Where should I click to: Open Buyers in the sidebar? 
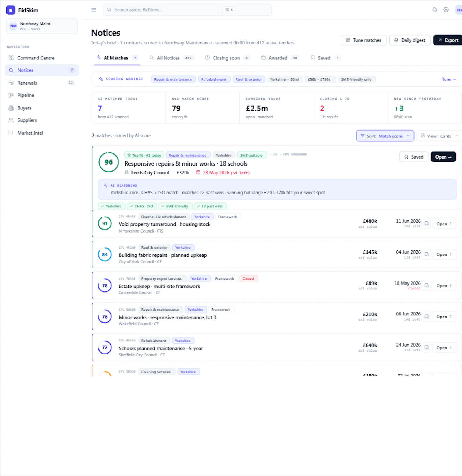pyautogui.click(x=42, y=108)
